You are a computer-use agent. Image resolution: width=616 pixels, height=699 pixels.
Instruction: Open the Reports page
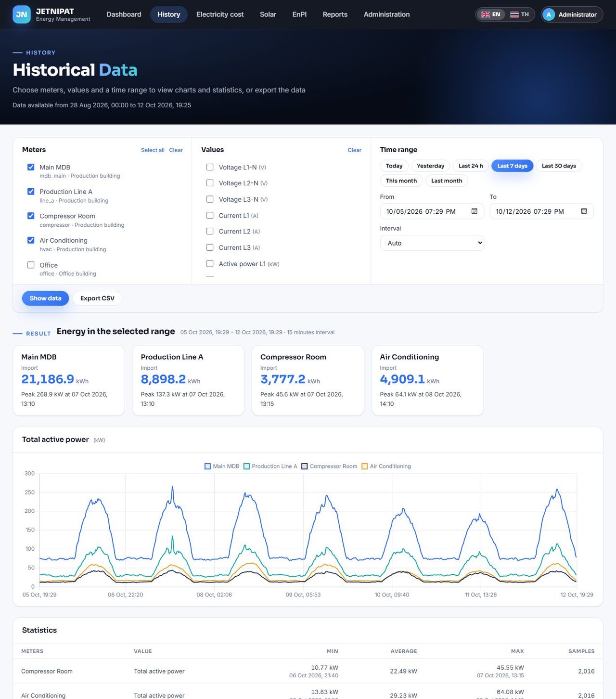(335, 14)
